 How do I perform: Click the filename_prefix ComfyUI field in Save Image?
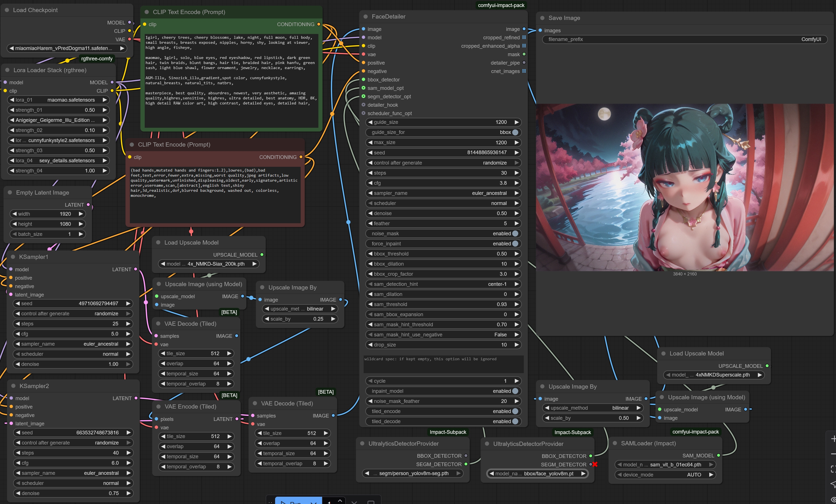coord(684,39)
